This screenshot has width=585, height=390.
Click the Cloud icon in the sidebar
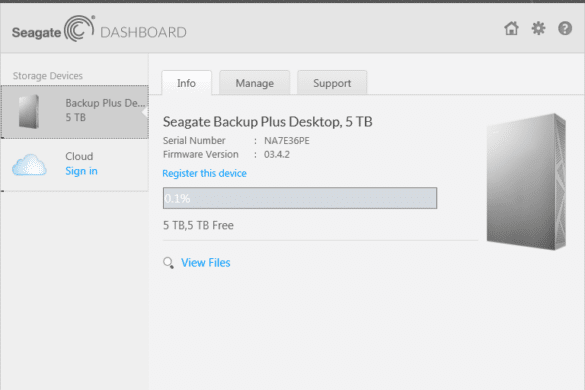[x=29, y=165]
